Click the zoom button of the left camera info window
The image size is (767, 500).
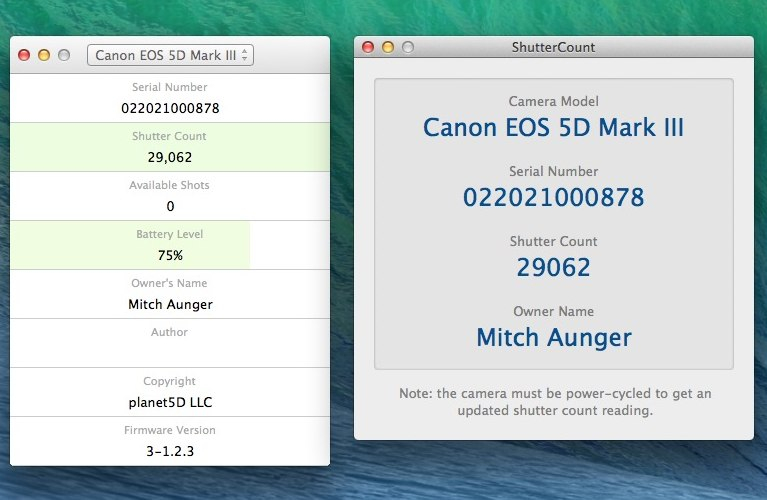[64, 55]
